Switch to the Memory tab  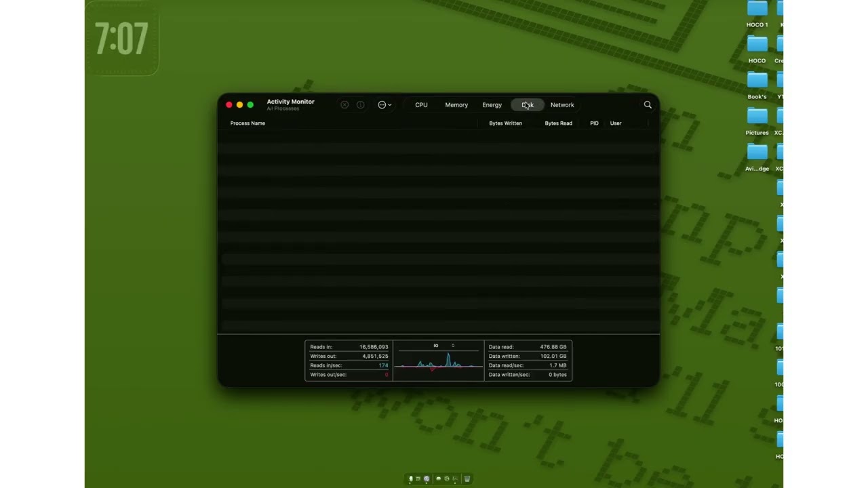456,105
